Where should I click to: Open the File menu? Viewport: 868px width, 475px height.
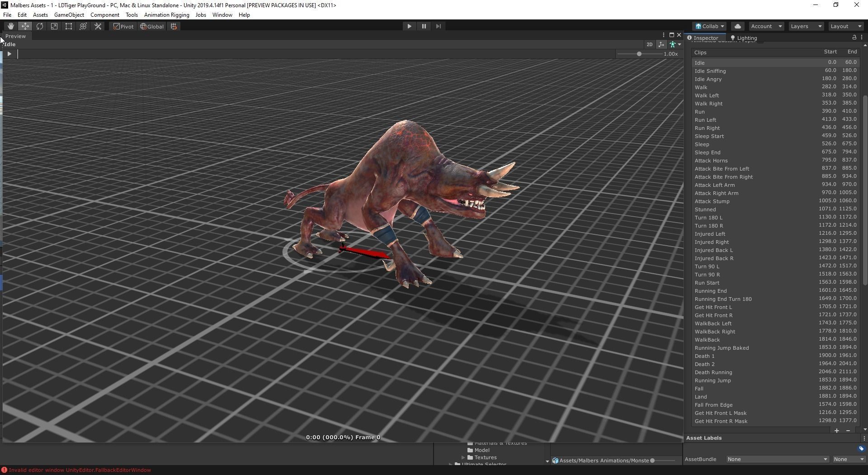pos(7,15)
